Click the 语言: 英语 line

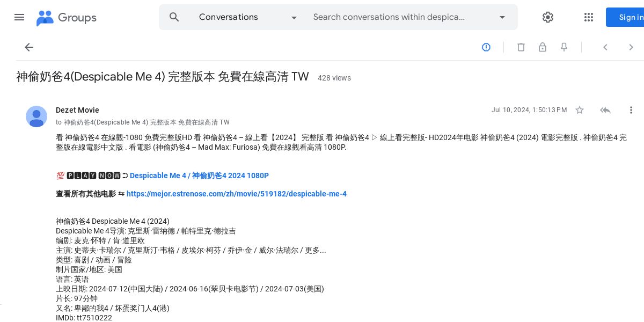coord(72,279)
